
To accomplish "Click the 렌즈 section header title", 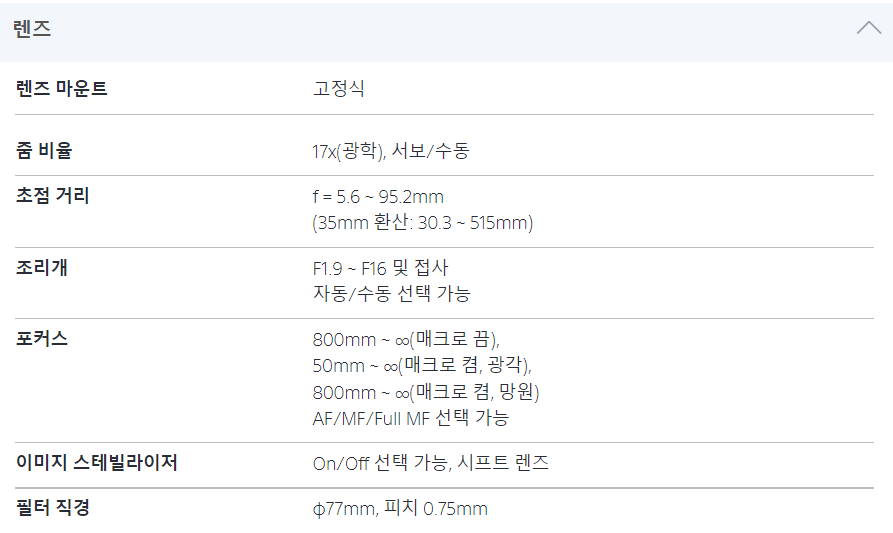I will click(33, 29).
